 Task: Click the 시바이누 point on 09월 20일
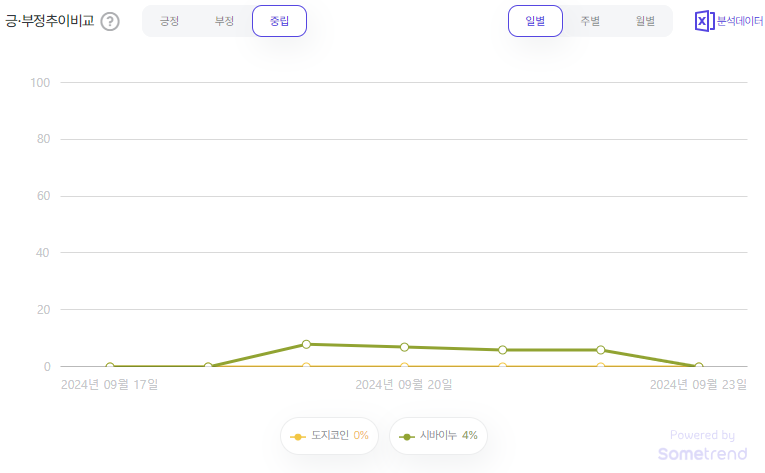[x=404, y=347]
